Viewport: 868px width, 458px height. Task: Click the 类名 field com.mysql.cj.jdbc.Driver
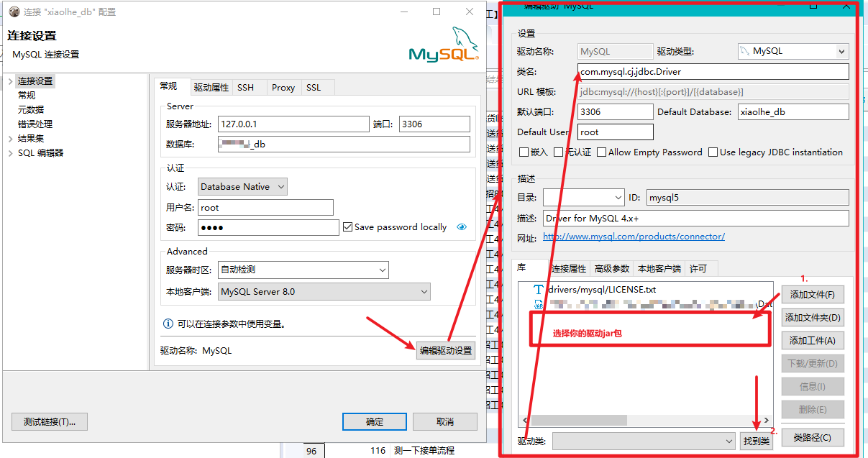click(x=713, y=72)
